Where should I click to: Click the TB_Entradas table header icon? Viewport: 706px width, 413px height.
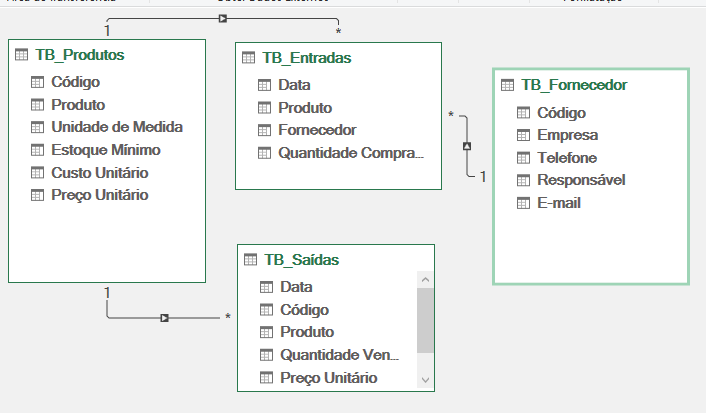point(248,58)
